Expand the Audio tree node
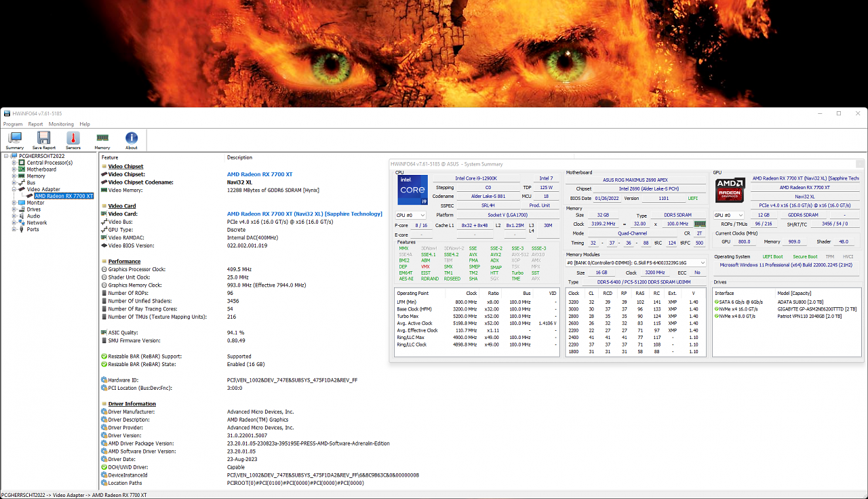The width and height of the screenshot is (868, 499). 14,216
